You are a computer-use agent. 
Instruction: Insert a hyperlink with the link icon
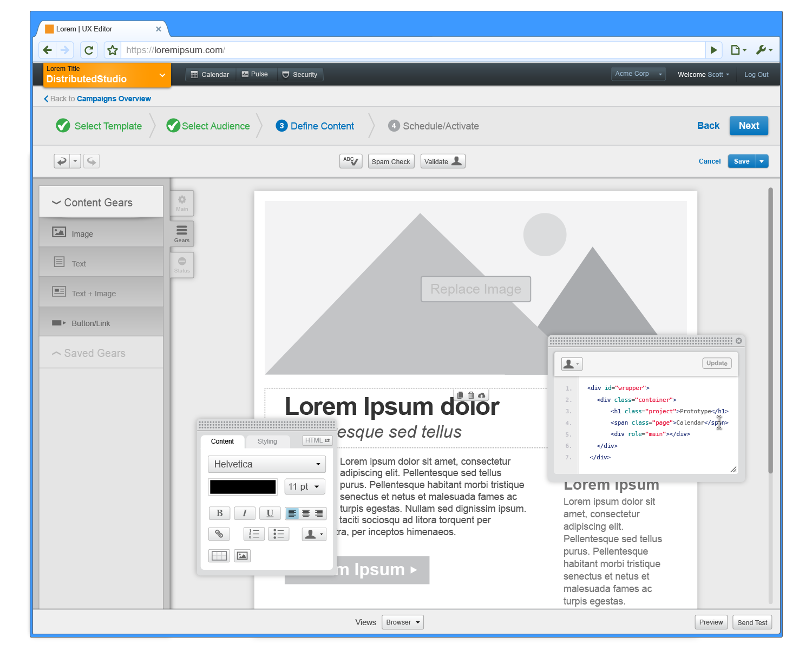coord(219,534)
